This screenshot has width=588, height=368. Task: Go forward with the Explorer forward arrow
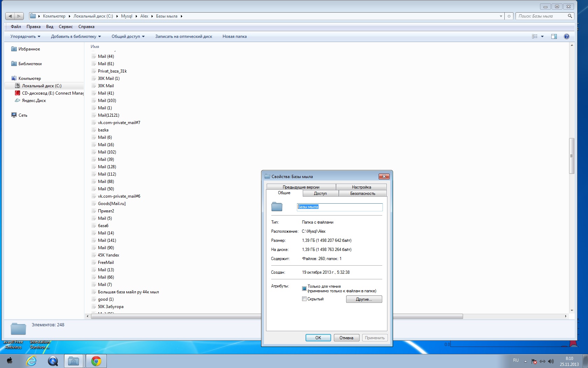(19, 16)
